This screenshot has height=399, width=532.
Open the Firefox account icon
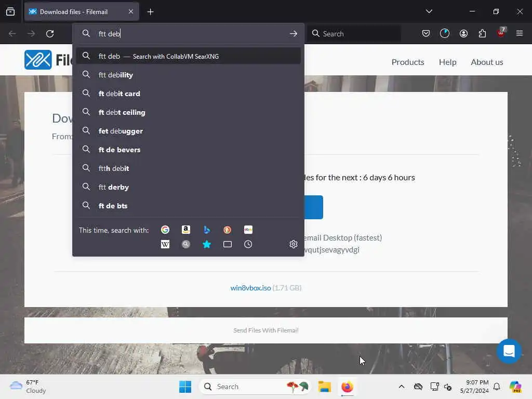463,33
